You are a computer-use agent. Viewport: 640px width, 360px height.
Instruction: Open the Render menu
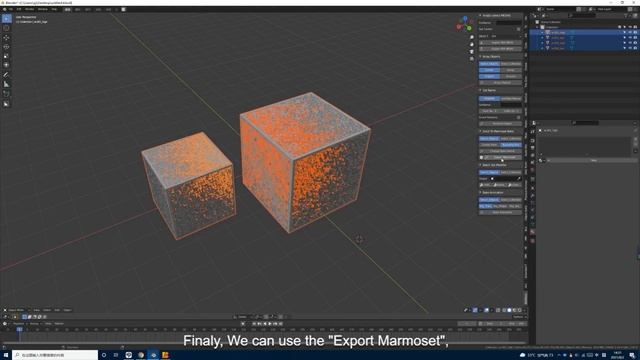coord(30,9)
